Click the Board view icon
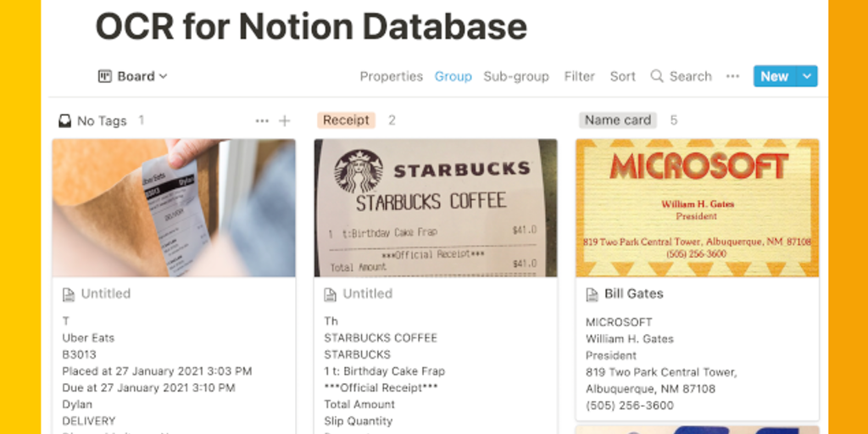This screenshot has width=868, height=434. tap(105, 76)
